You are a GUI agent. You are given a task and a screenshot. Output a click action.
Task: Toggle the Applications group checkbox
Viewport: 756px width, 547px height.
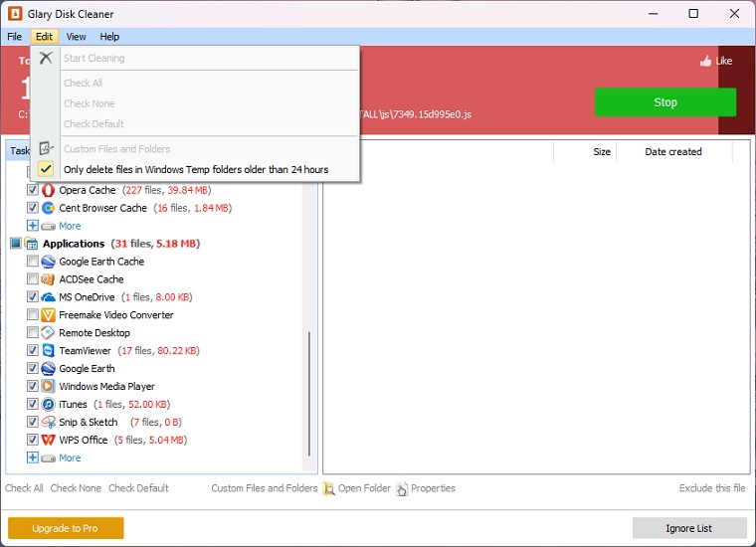coord(16,244)
